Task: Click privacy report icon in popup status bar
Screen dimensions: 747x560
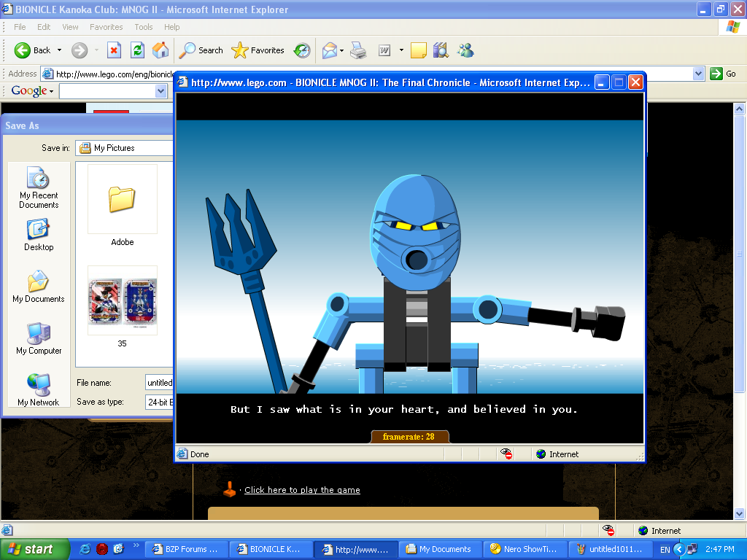Action: click(x=506, y=454)
